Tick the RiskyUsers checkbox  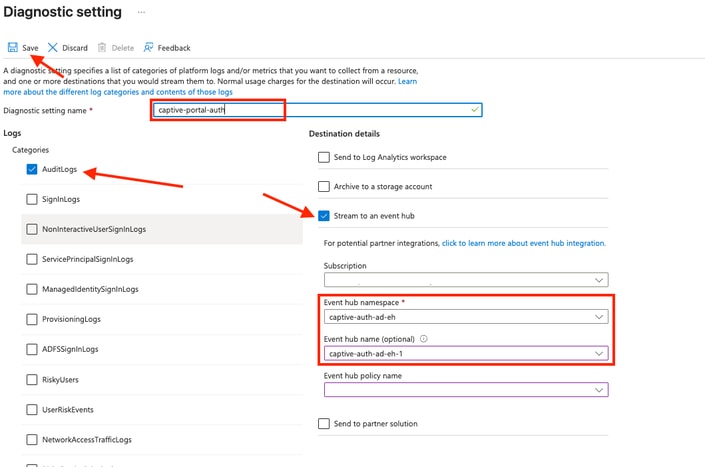pyautogui.click(x=32, y=379)
